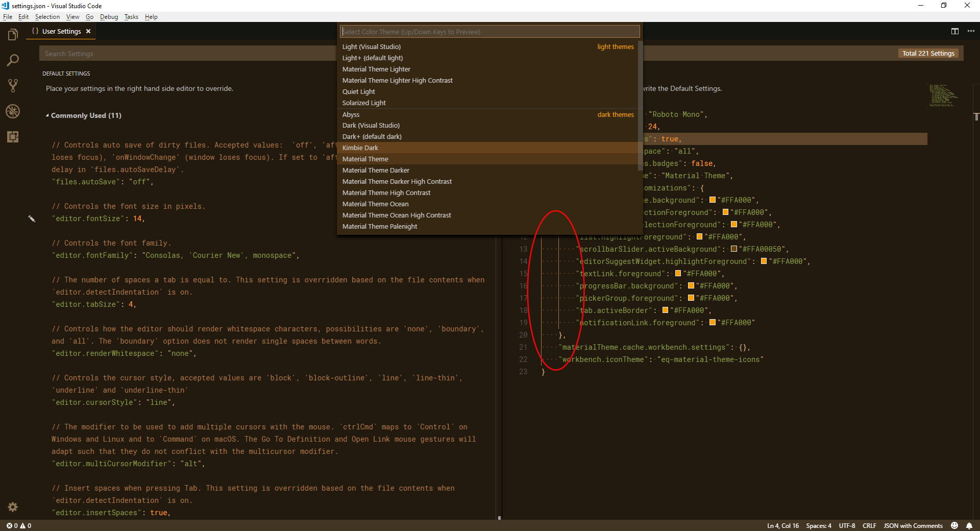Viewport: 980px width, 531px height.
Task: Select the Material Theme Darker entry
Action: click(x=487, y=170)
